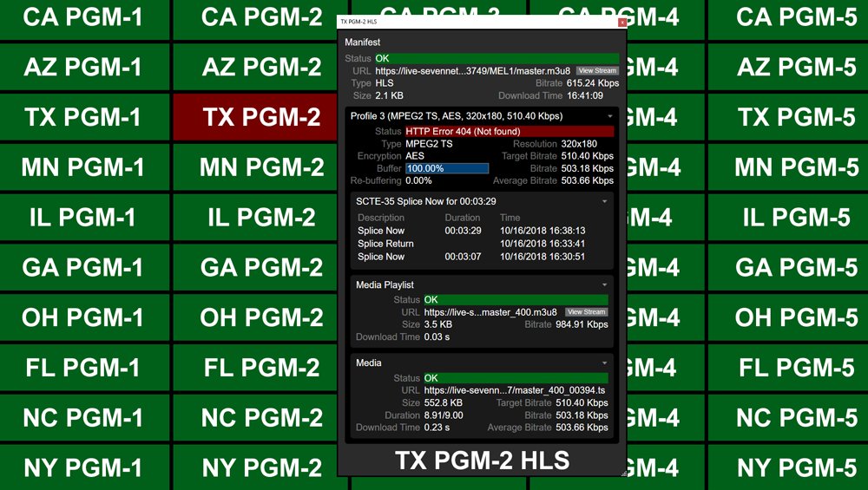This screenshot has width=868, height=490.
Task: Open the GA PGM-1 tile
Action: [84, 268]
